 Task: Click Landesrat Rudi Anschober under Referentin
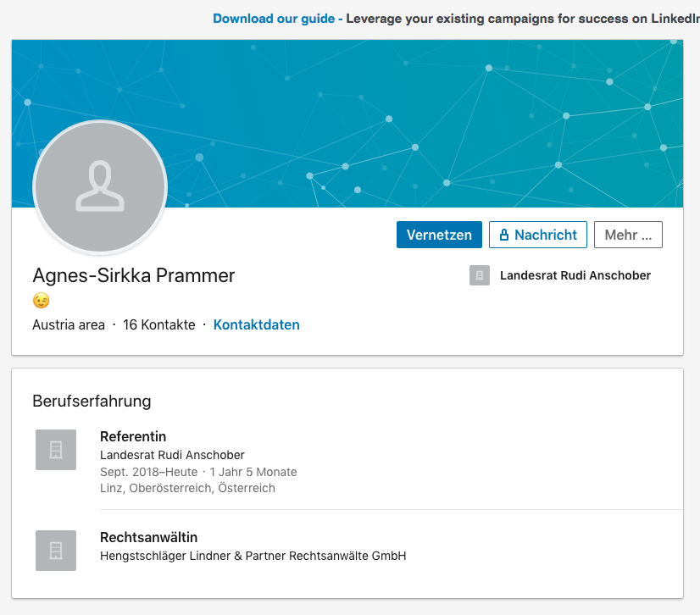[172, 455]
